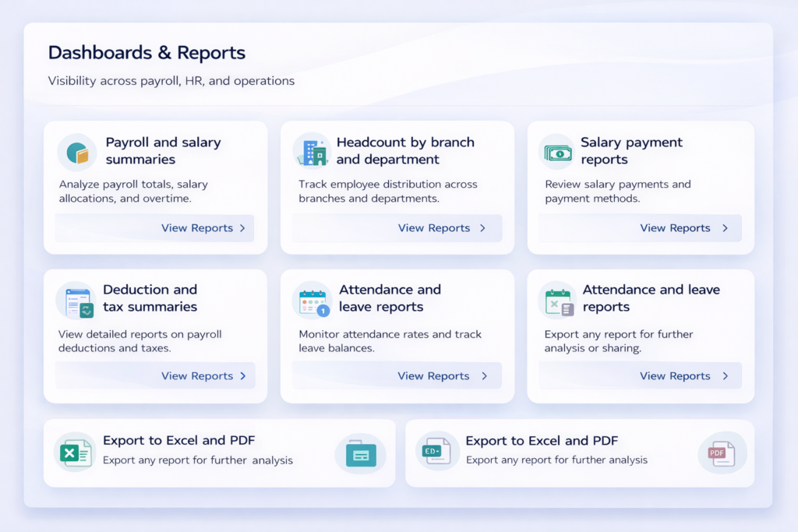Click the document icon for Deduction and tax summaries

pyautogui.click(x=76, y=301)
